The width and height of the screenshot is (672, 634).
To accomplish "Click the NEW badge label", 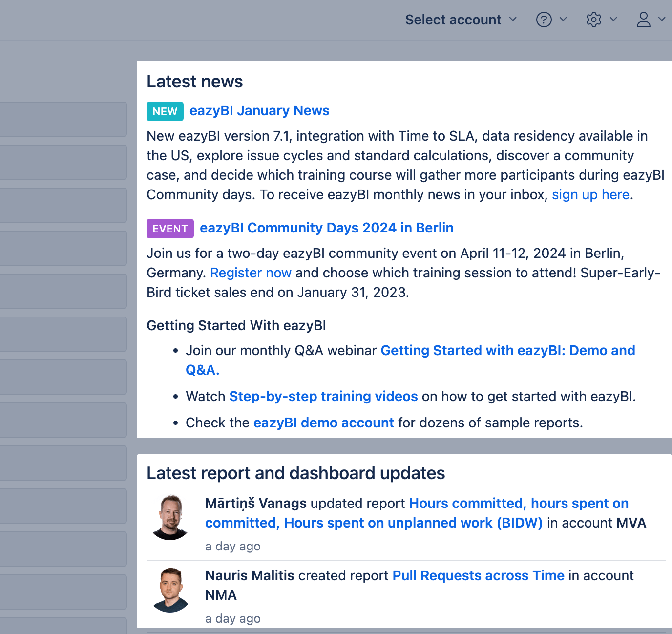I will [x=165, y=111].
